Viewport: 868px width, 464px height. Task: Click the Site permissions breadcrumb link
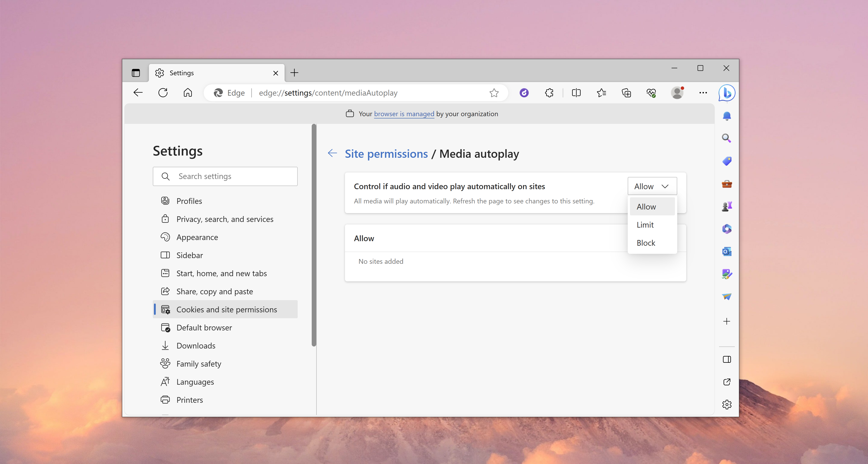coord(386,154)
